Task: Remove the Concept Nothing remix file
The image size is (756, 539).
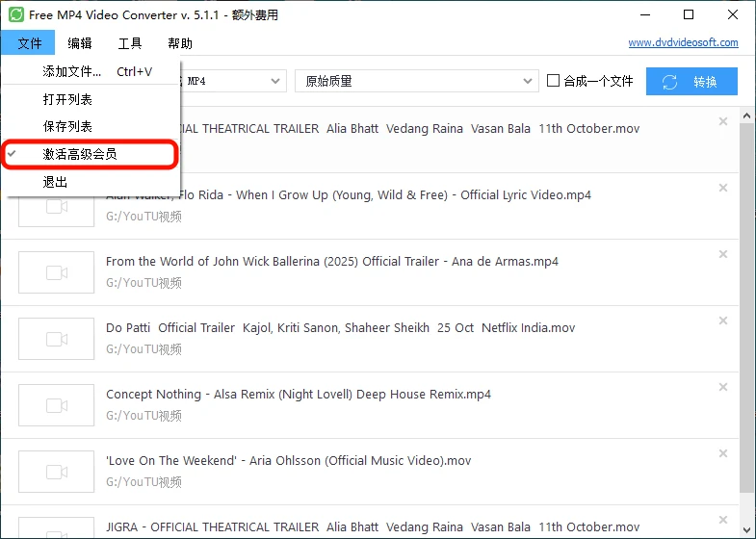Action: 722,387
